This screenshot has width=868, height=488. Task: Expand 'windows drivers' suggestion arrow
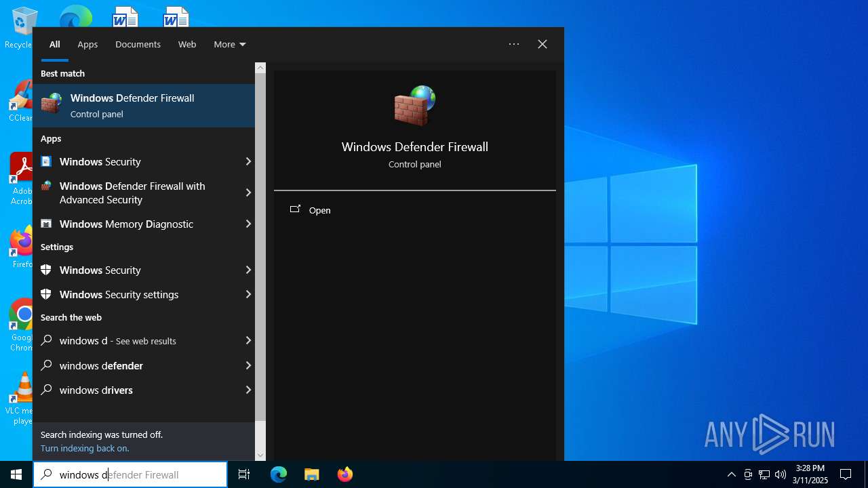click(248, 390)
